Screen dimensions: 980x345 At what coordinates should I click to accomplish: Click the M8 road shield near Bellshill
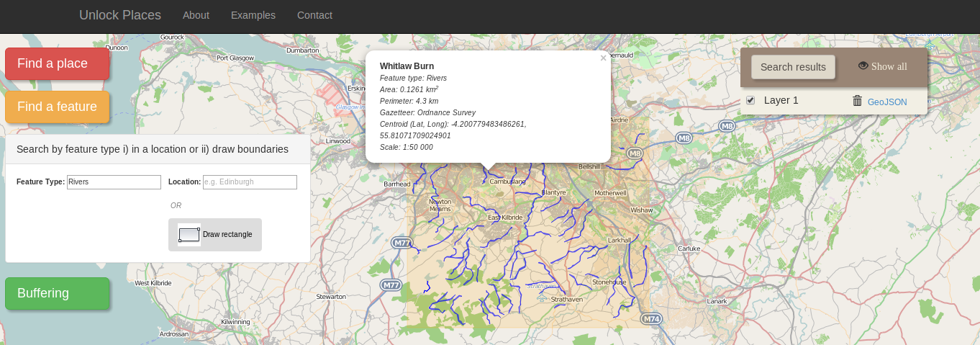634,153
